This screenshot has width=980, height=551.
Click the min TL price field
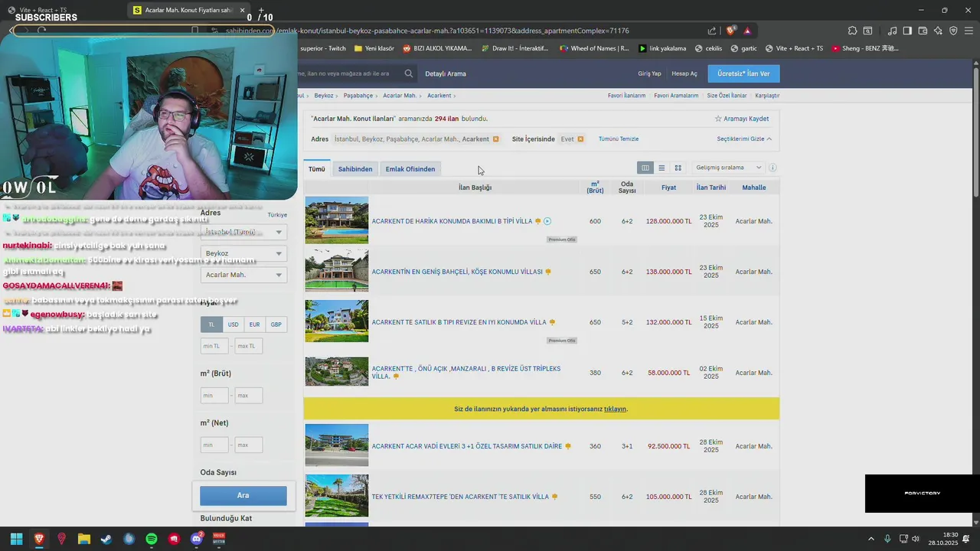tap(215, 346)
